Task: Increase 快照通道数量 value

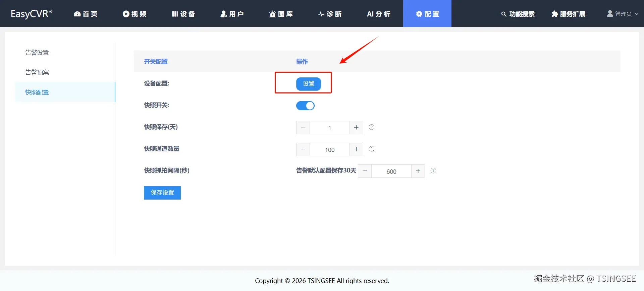Action: (356, 149)
